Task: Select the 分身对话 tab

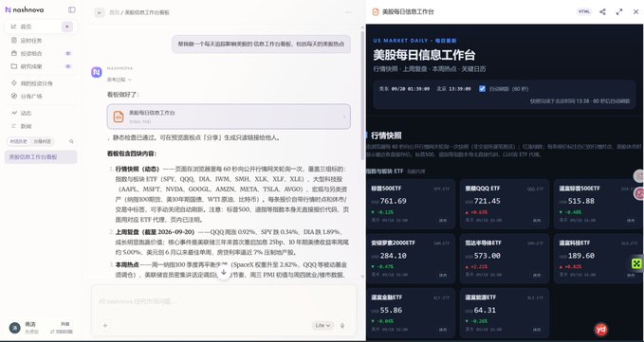Action: coord(42,141)
